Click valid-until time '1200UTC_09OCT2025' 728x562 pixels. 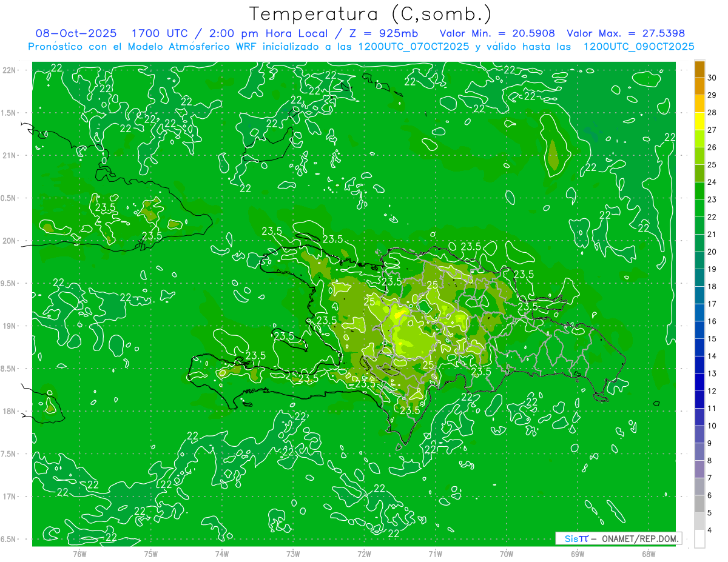(x=639, y=47)
